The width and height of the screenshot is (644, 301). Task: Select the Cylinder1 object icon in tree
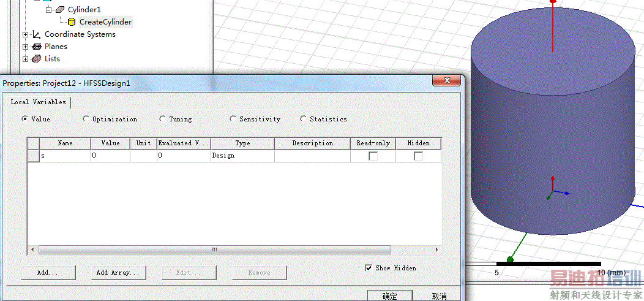coord(61,9)
